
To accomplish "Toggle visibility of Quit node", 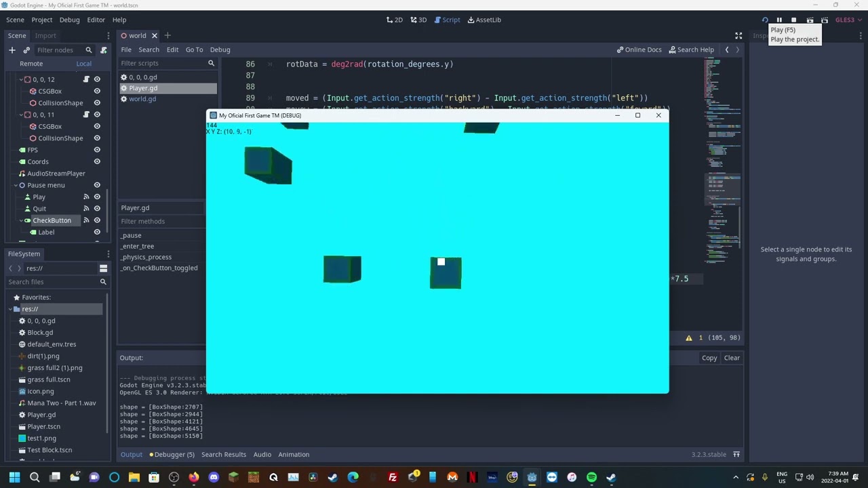I will 97,209.
